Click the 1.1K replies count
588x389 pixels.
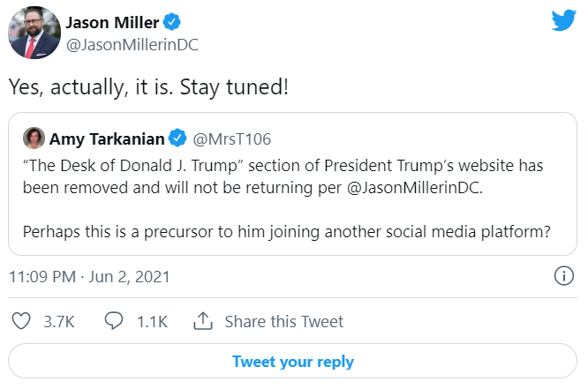[152, 321]
